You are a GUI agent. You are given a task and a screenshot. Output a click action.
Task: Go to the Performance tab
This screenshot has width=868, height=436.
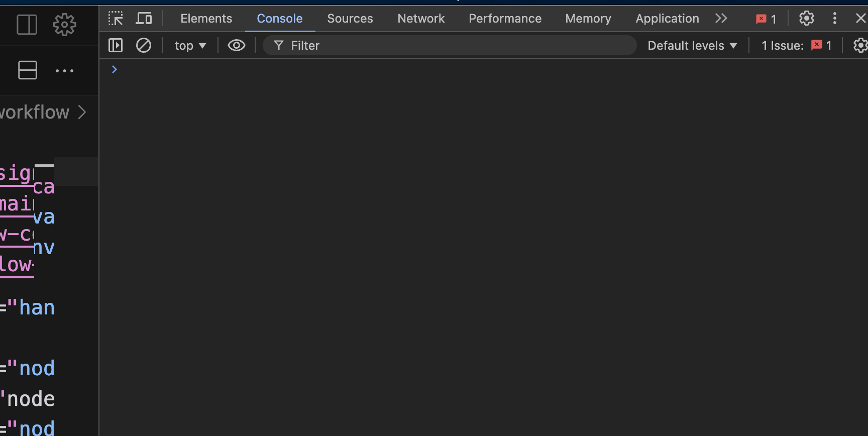505,19
